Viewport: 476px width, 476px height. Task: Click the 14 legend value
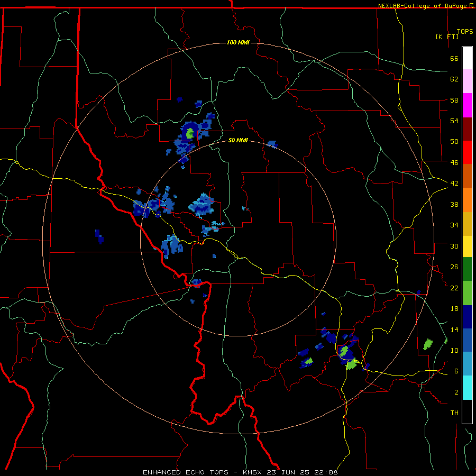point(454,329)
